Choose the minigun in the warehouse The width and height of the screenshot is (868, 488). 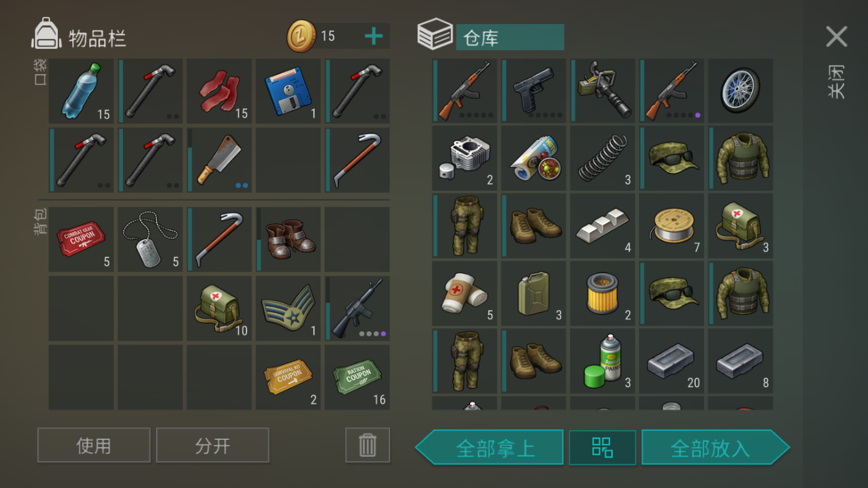602,91
